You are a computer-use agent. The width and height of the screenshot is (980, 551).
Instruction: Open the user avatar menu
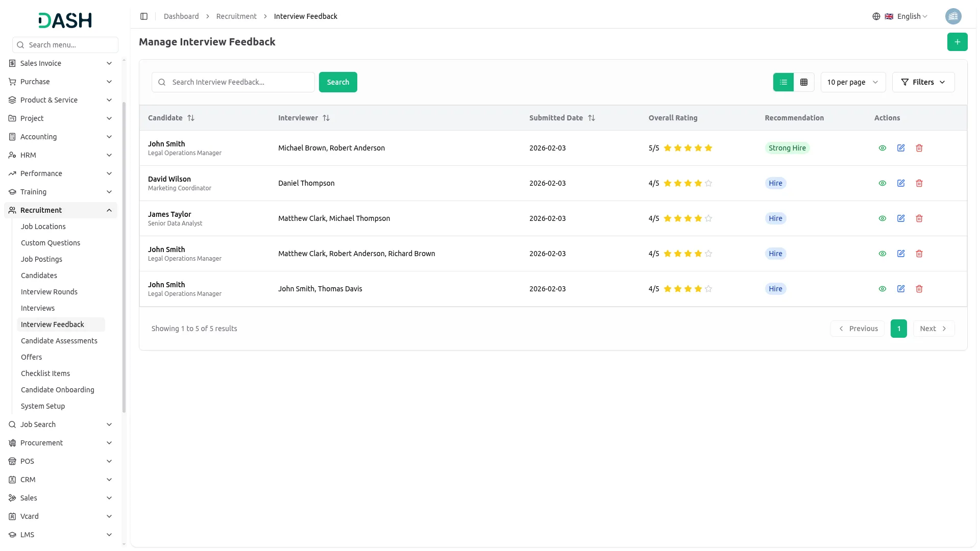[x=953, y=16]
